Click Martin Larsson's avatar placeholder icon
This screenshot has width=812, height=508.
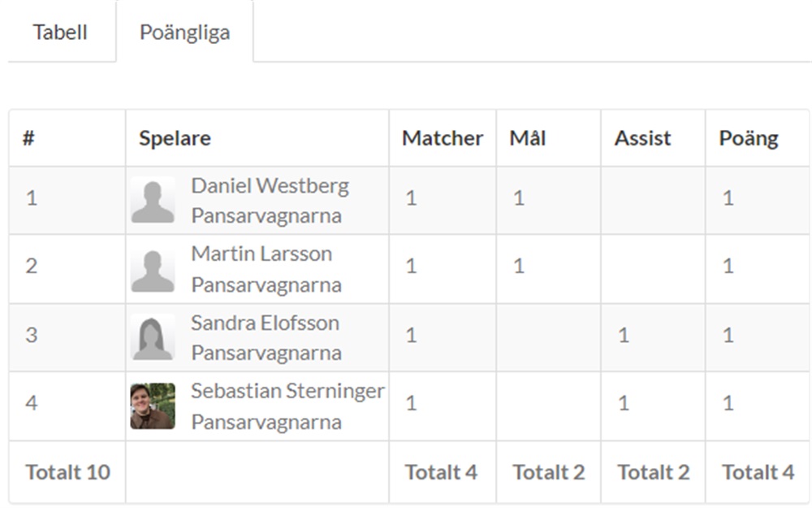tap(153, 269)
